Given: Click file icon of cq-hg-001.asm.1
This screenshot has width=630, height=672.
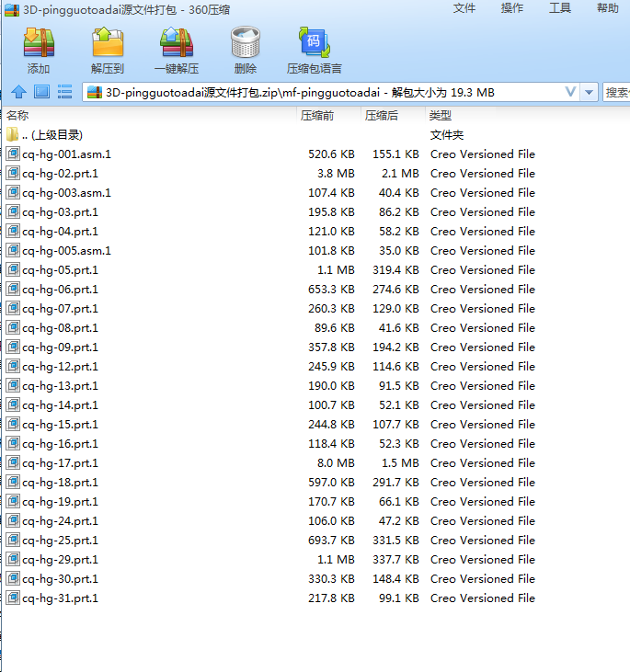Looking at the screenshot, I should 13,154.
